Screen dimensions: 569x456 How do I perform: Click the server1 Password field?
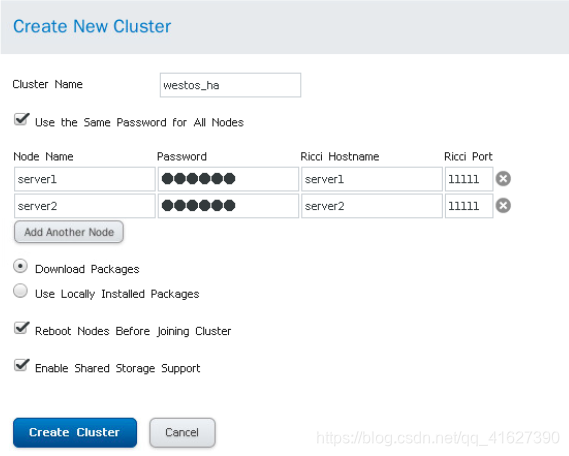tap(228, 179)
